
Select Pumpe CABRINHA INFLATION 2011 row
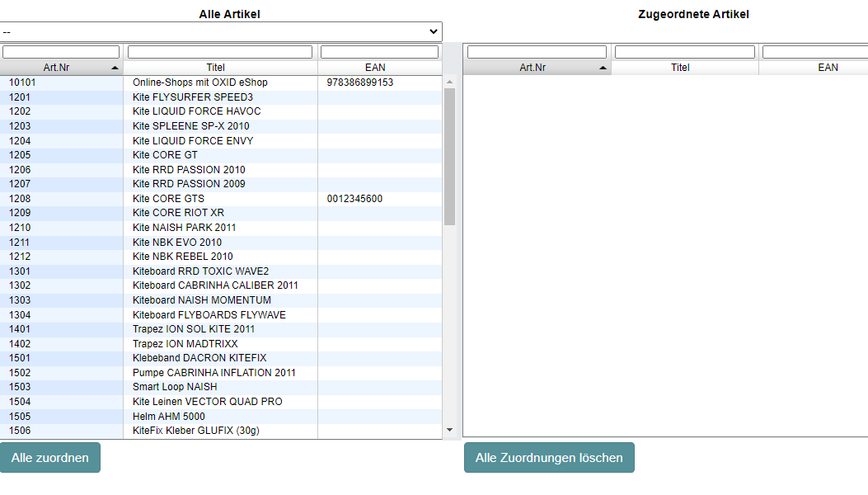(x=221, y=373)
